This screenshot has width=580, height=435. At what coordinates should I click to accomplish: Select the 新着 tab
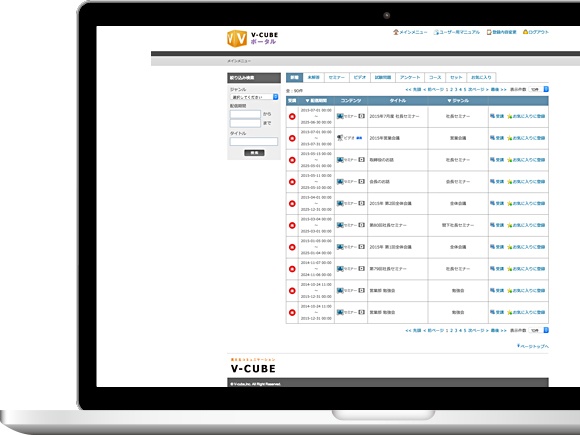tap(294, 78)
